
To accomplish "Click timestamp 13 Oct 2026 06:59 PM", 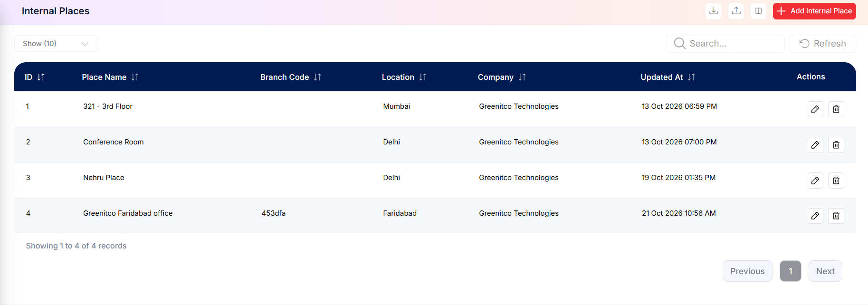I will [x=679, y=106].
